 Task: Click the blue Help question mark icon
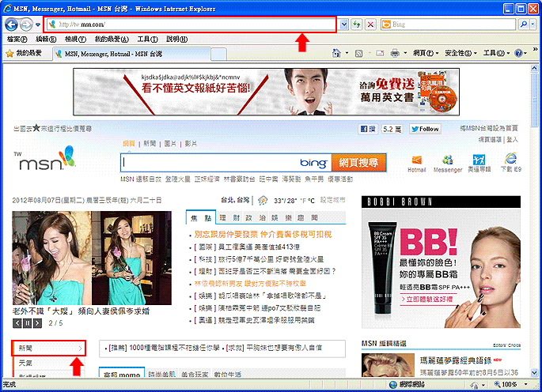(518, 53)
